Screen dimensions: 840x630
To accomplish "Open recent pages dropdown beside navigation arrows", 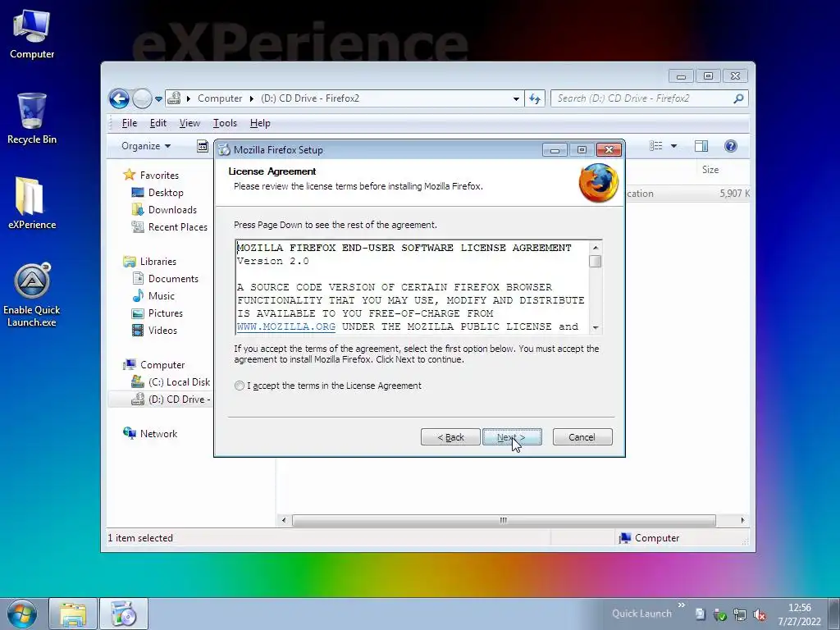I will 158,99.
